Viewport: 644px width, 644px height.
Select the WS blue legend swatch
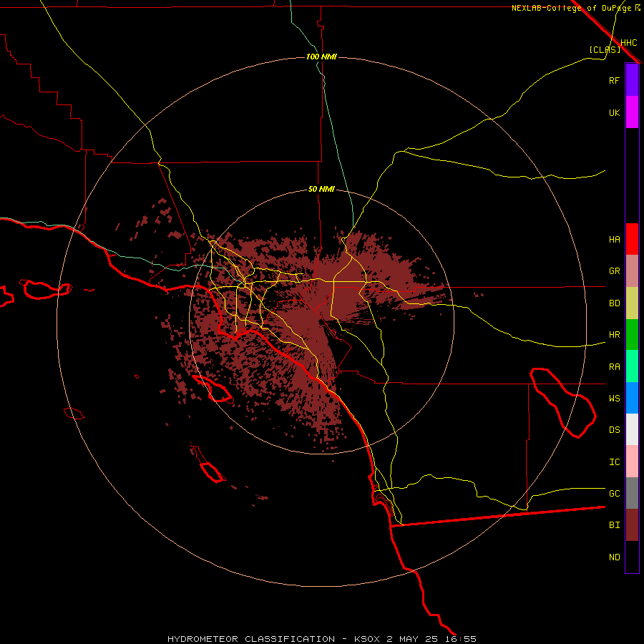632,398
